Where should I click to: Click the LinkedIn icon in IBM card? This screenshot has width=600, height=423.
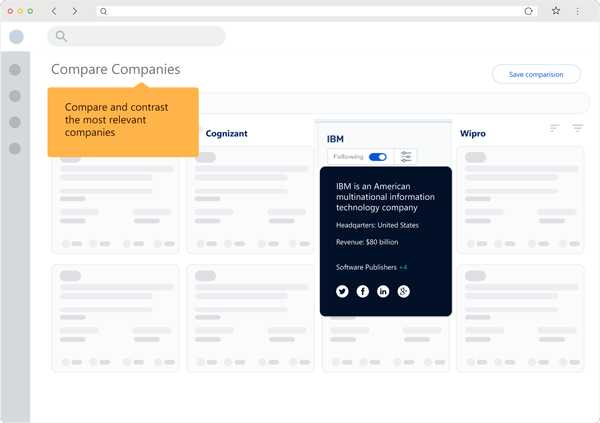(x=383, y=291)
